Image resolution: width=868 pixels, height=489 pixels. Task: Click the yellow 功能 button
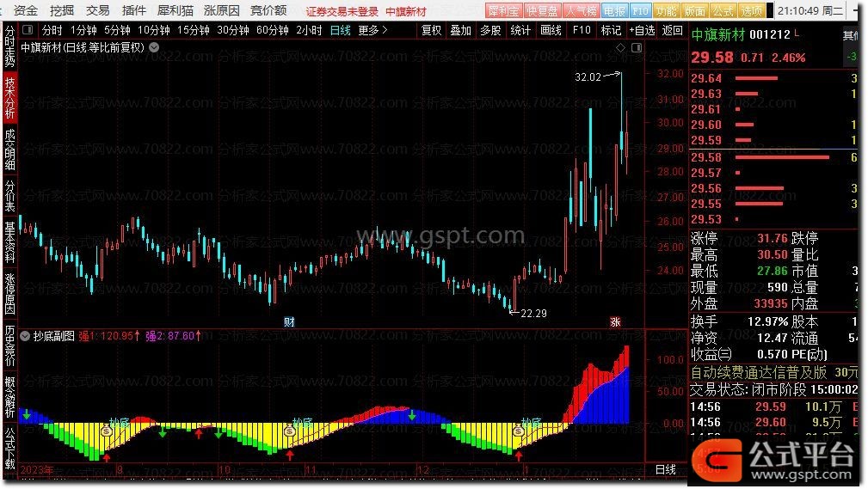(x=666, y=10)
